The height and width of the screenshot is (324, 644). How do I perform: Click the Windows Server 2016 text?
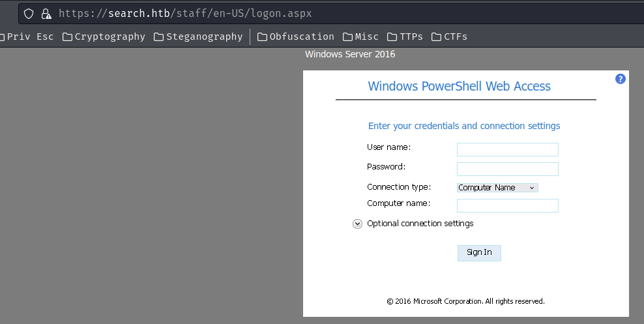tap(350, 54)
